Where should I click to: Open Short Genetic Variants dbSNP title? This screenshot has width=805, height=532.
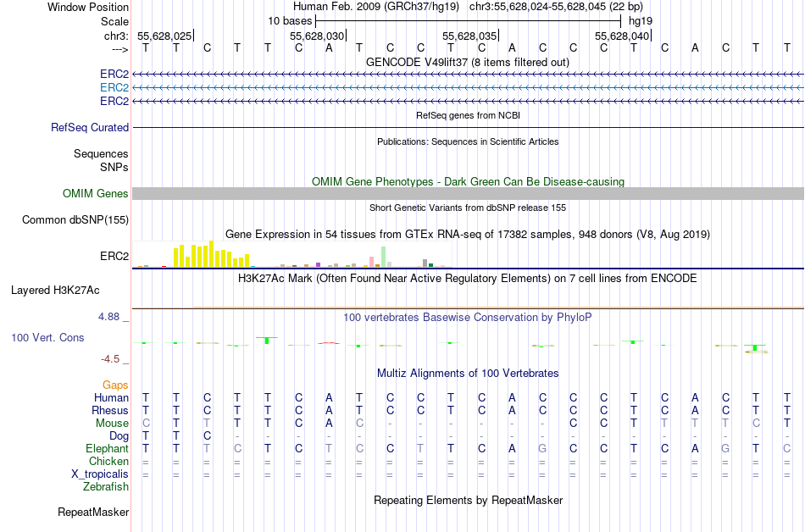pos(468,208)
